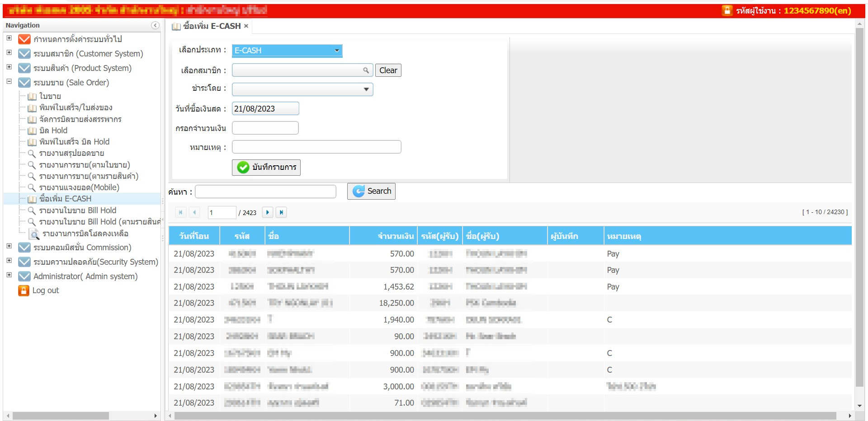Click the Log out lock icon

(24, 290)
